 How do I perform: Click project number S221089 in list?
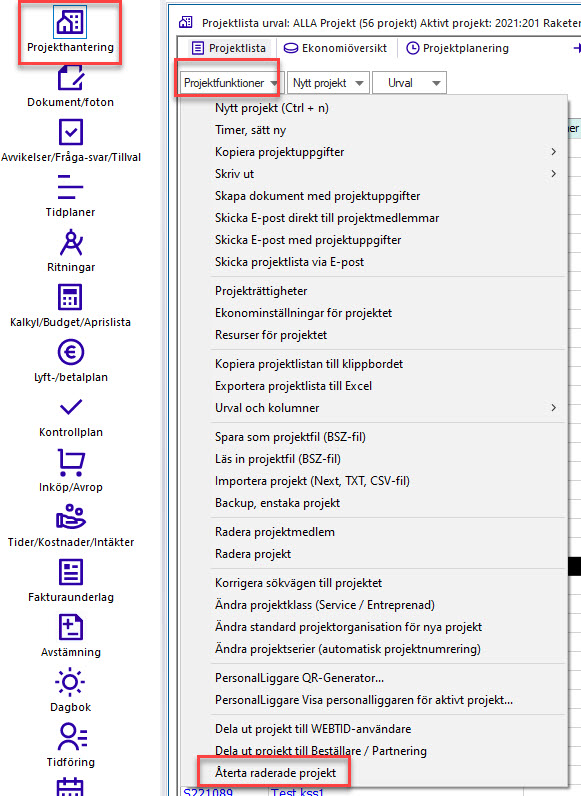point(208,791)
